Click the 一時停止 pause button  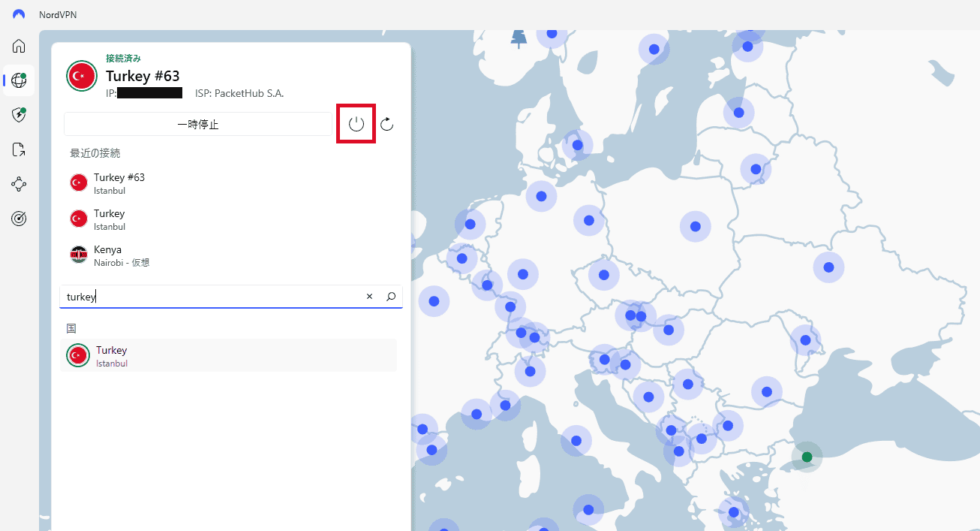click(198, 124)
